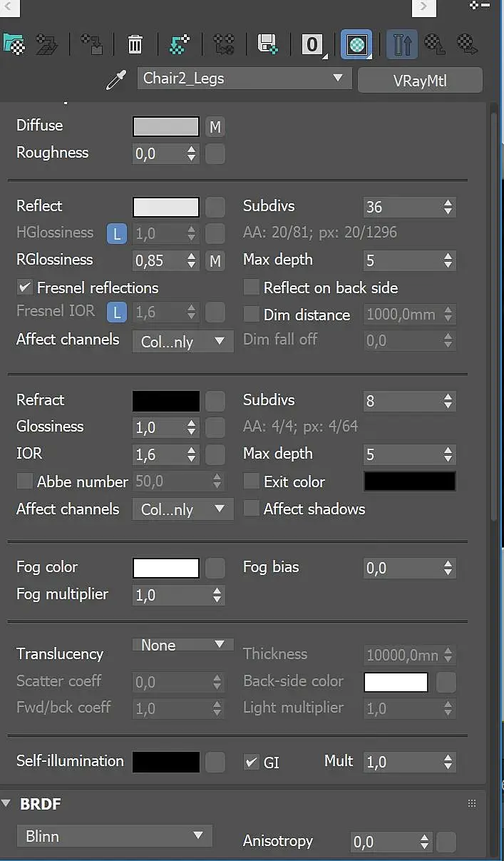Pick material with the eyedropper tool
The width and height of the screenshot is (504, 861).
tap(115, 80)
